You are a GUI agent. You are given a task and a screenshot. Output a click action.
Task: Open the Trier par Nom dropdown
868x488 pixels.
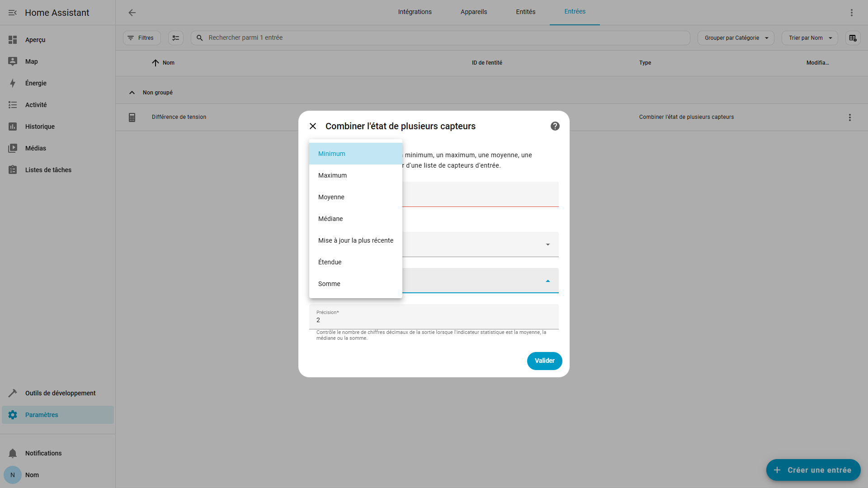click(810, 38)
